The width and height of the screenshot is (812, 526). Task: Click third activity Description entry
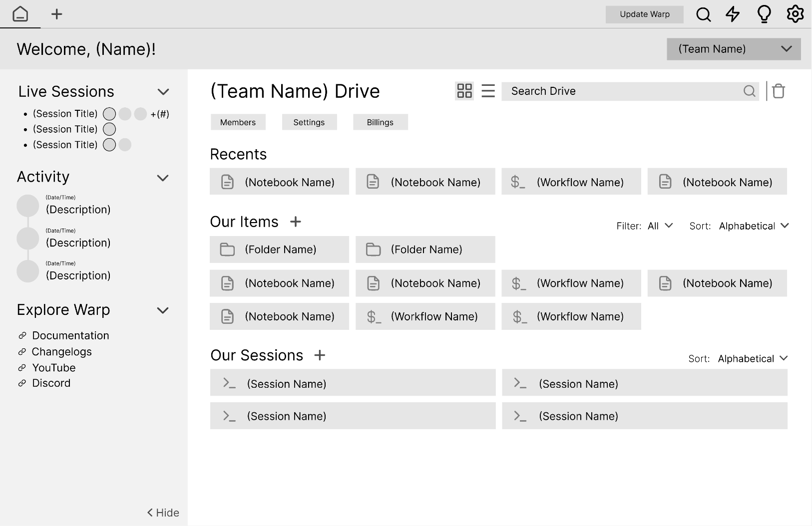(78, 275)
